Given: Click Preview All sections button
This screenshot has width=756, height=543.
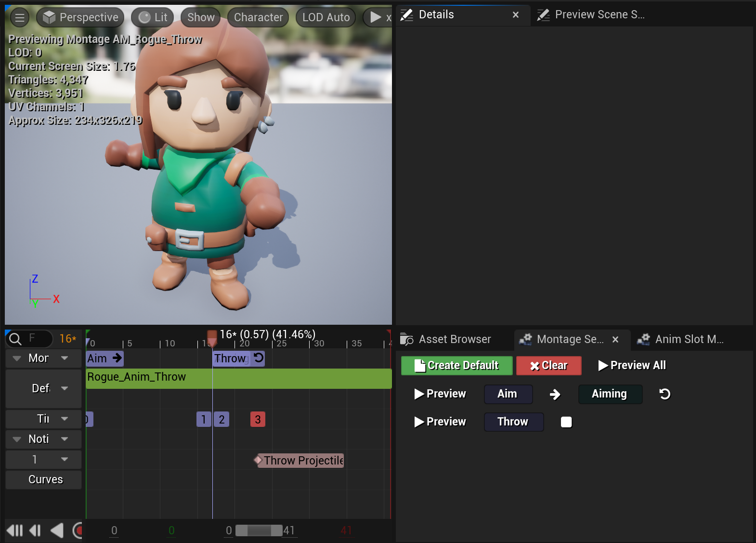Looking at the screenshot, I should point(632,366).
